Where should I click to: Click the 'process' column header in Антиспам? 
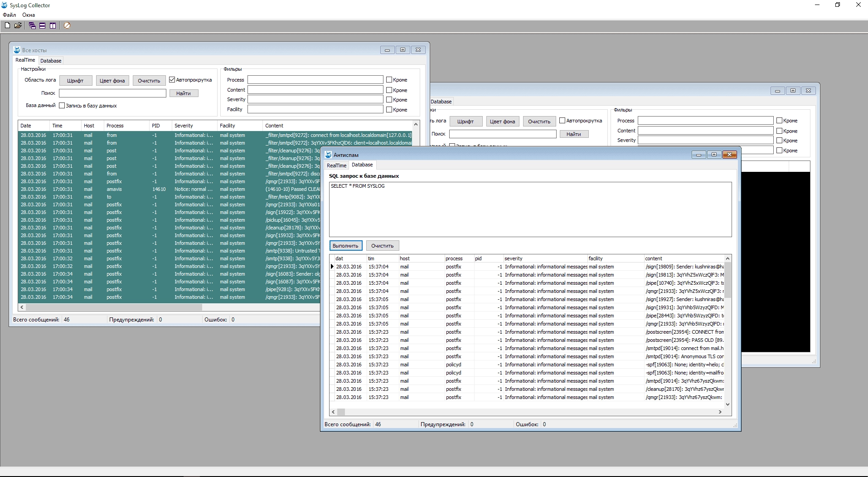point(460,258)
